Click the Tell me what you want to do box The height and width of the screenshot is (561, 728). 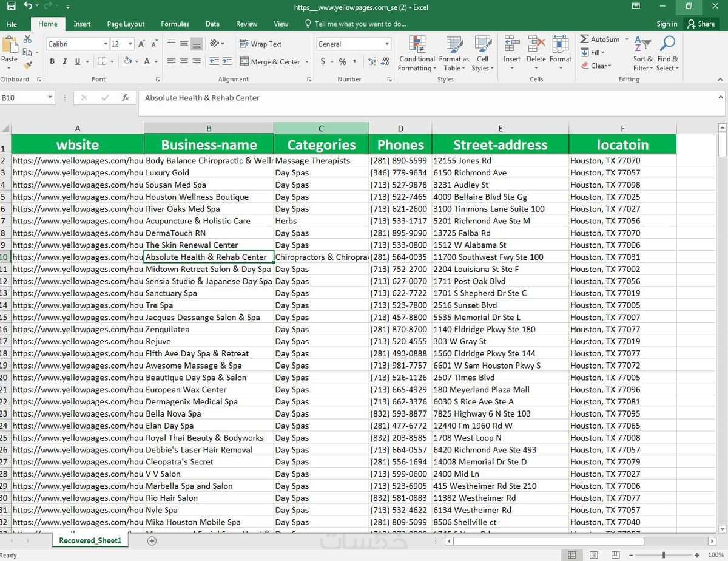[x=356, y=24]
